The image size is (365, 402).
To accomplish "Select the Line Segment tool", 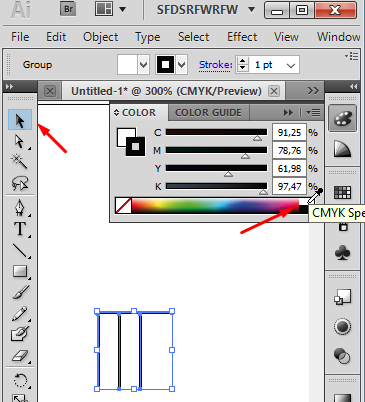I will click(20, 251).
